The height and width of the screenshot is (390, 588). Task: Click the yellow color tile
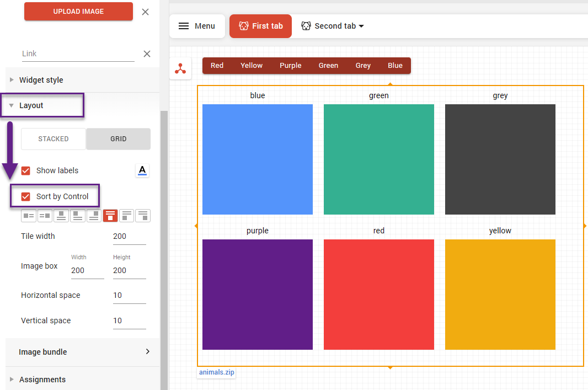click(500, 294)
